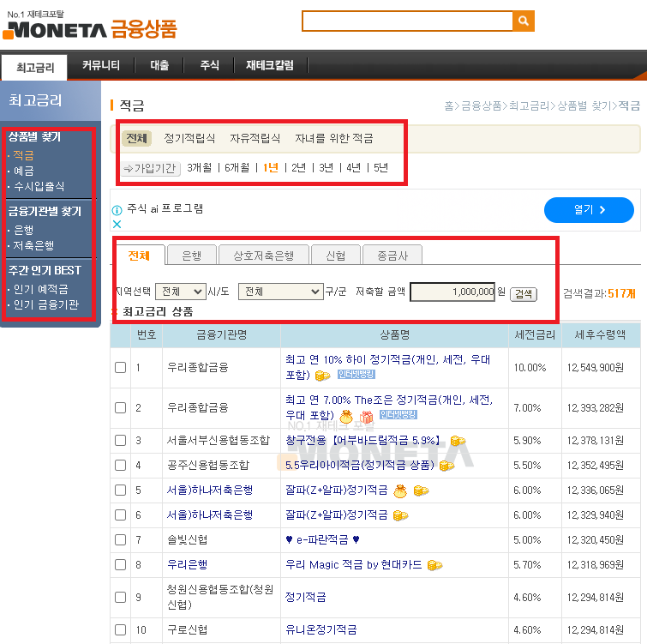The height and width of the screenshot is (644, 647).
Task: Click the 검색 button
Action: pyautogui.click(x=524, y=294)
